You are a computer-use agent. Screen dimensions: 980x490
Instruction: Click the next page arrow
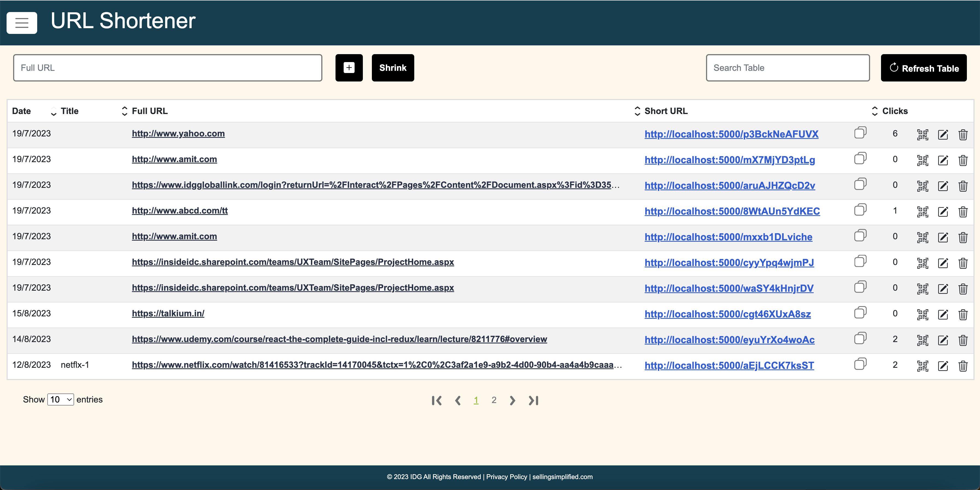pos(512,400)
